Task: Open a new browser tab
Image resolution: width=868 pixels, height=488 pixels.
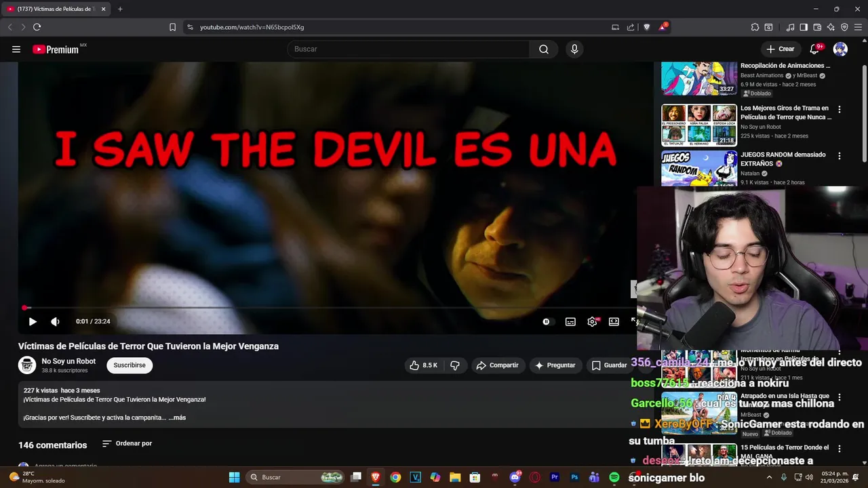Action: coord(120,9)
